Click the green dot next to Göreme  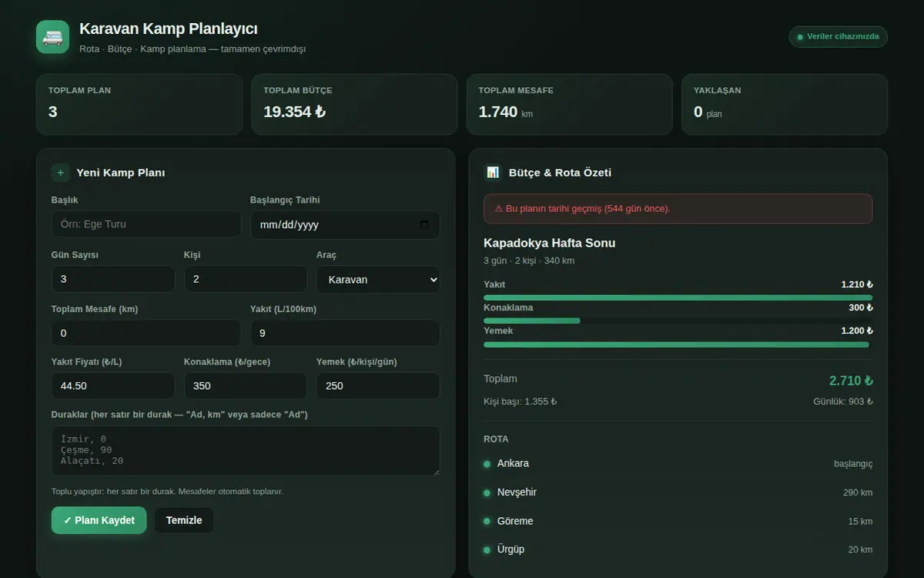pyautogui.click(x=487, y=522)
